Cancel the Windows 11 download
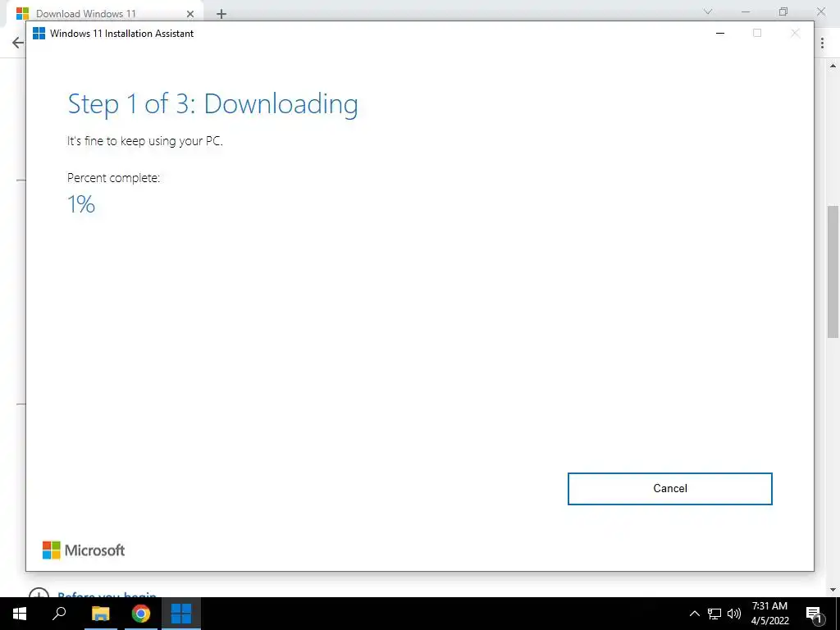This screenshot has height=630, width=840. [x=669, y=489]
